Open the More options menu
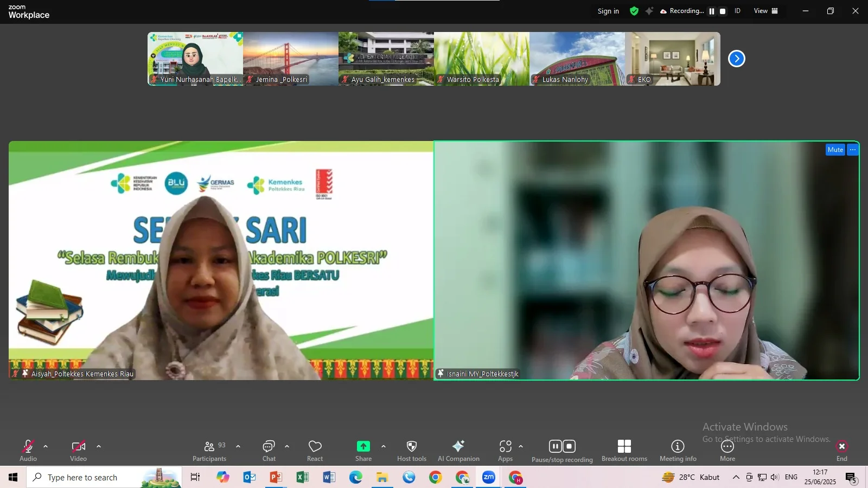This screenshot has width=868, height=488. click(727, 450)
